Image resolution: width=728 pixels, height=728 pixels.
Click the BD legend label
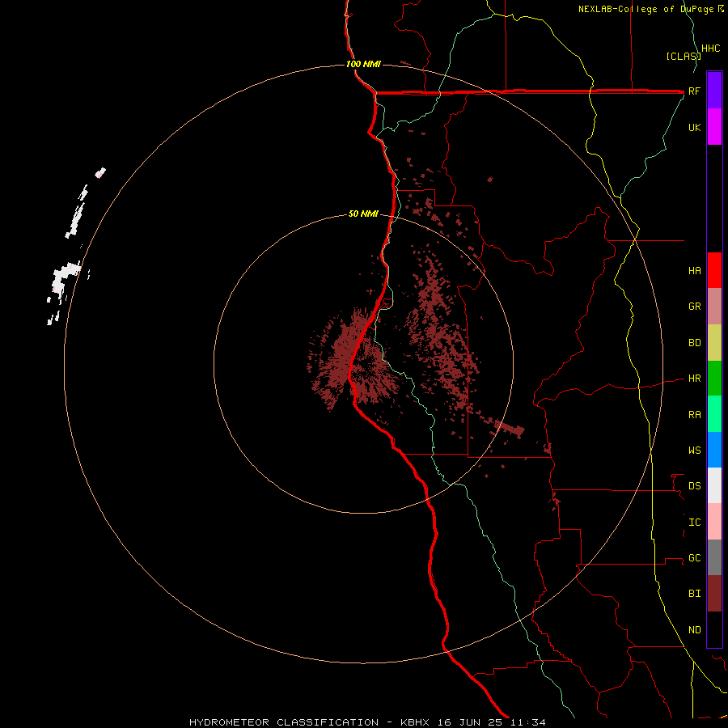pos(694,343)
